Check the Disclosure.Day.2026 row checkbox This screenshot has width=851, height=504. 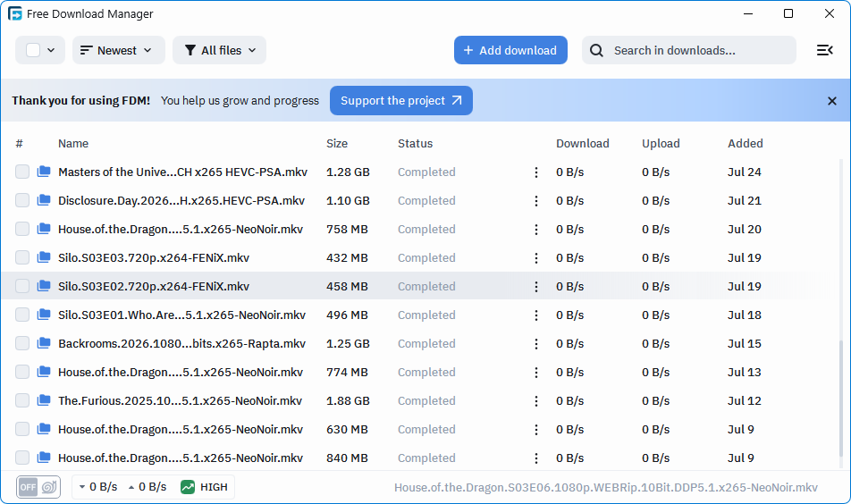pyautogui.click(x=22, y=200)
